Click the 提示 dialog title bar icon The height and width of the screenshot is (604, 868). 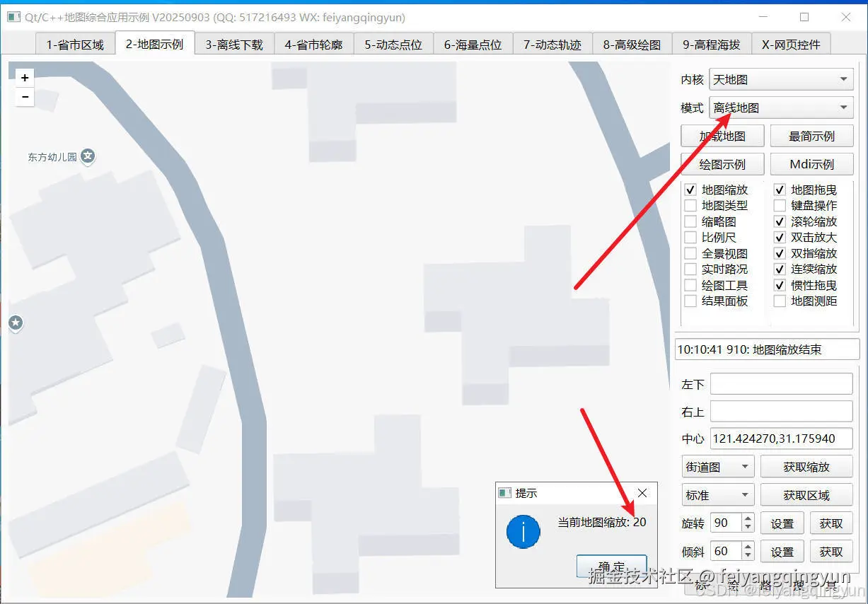point(505,493)
